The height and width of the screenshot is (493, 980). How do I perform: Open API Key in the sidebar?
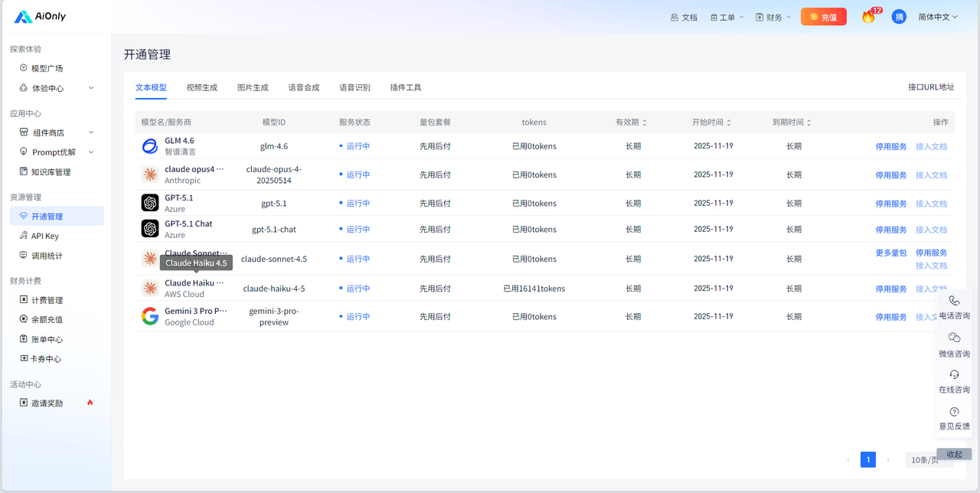(45, 236)
